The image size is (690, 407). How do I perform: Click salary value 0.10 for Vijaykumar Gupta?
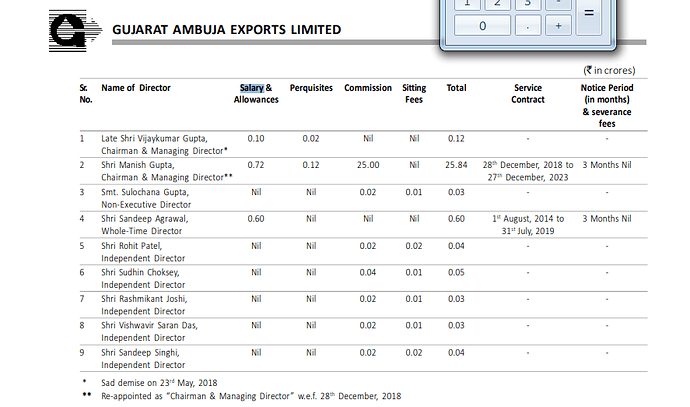[x=256, y=138]
